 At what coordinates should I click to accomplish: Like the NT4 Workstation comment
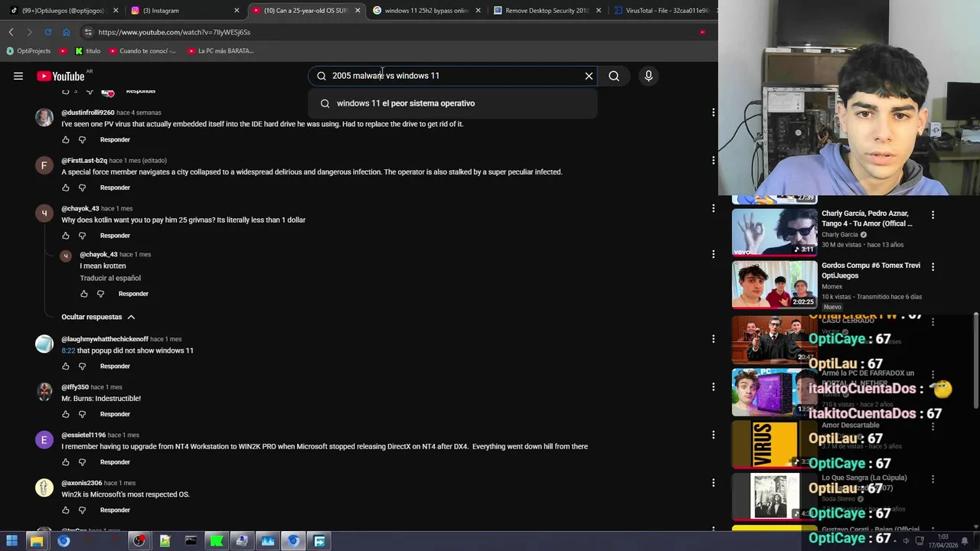[x=66, y=462]
